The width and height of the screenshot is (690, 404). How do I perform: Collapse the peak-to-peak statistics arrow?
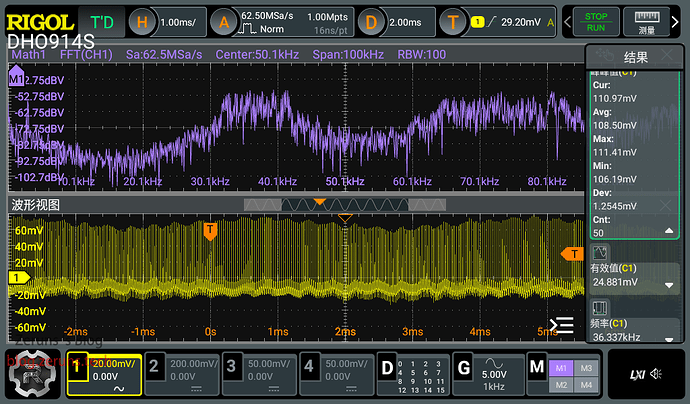(670, 231)
